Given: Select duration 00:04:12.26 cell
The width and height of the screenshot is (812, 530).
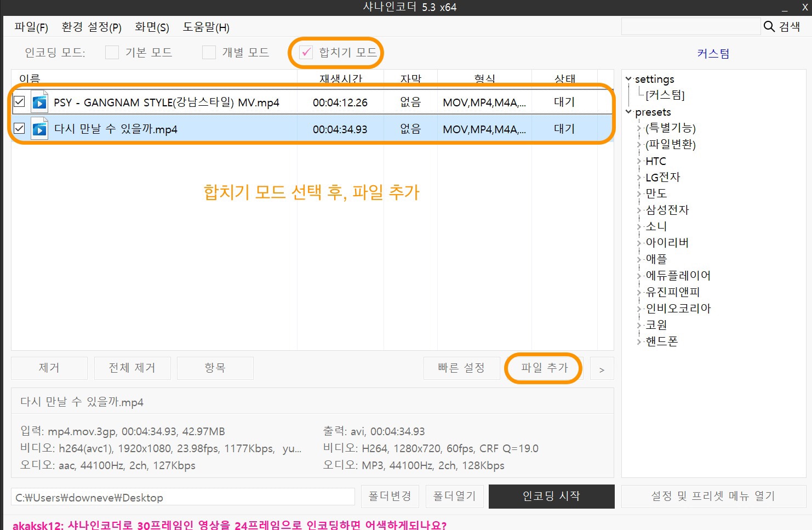Looking at the screenshot, I should [x=340, y=102].
